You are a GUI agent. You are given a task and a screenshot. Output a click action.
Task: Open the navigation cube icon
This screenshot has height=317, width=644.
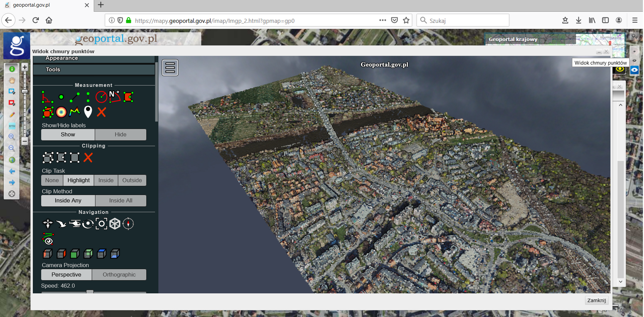point(115,224)
